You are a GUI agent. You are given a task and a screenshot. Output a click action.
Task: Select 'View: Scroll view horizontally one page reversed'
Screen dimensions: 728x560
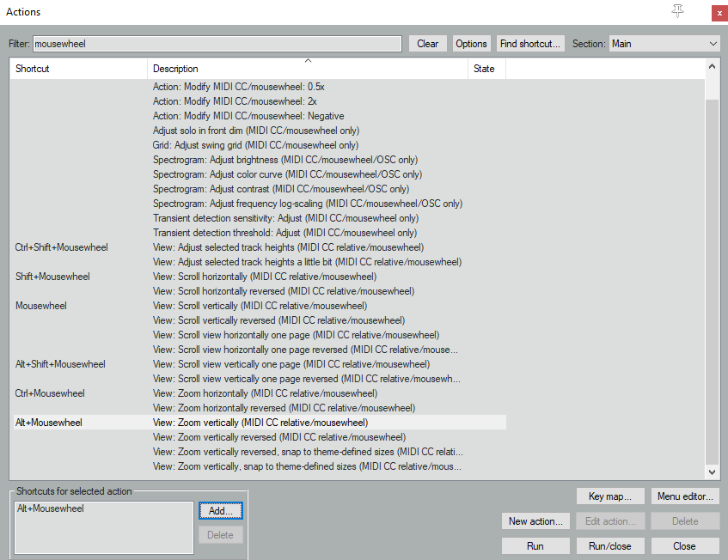[305, 350]
